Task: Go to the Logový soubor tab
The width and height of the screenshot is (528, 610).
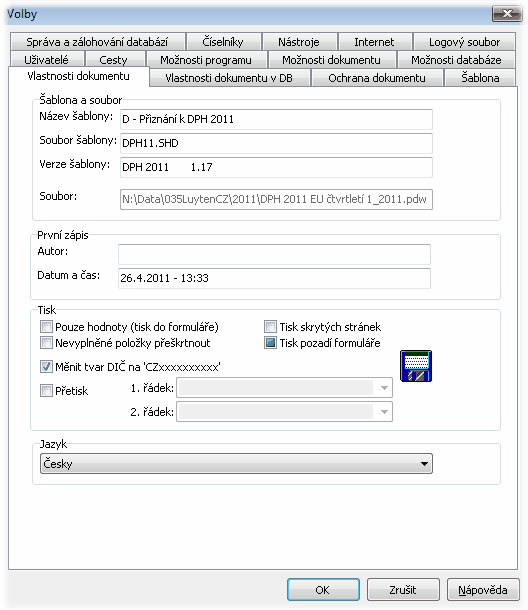Action: pyautogui.click(x=464, y=42)
